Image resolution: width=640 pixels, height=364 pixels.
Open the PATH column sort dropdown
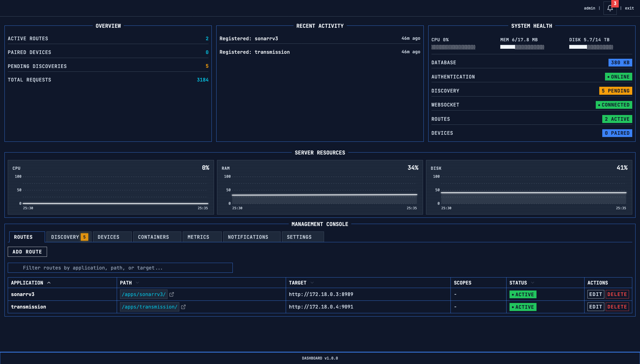137,283
